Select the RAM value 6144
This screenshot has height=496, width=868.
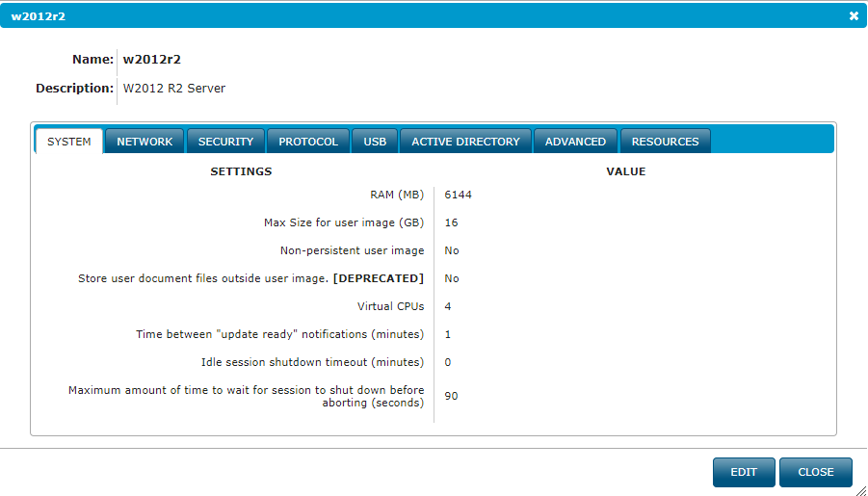point(458,195)
